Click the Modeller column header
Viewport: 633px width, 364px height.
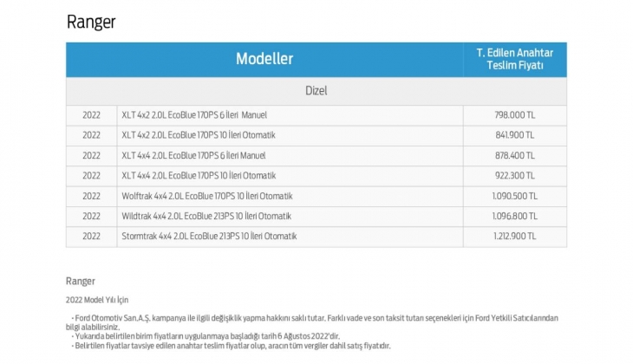[264, 59]
